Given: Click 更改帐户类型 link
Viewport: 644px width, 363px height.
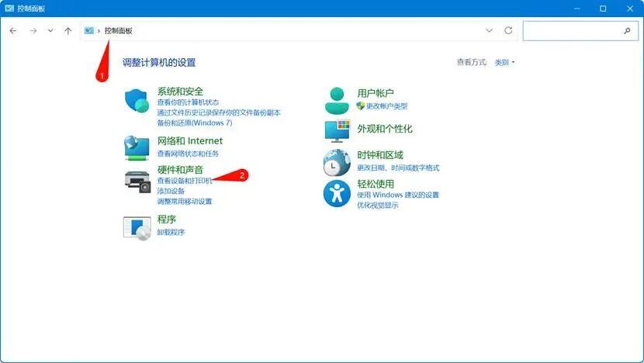Looking at the screenshot, I should pos(387,106).
